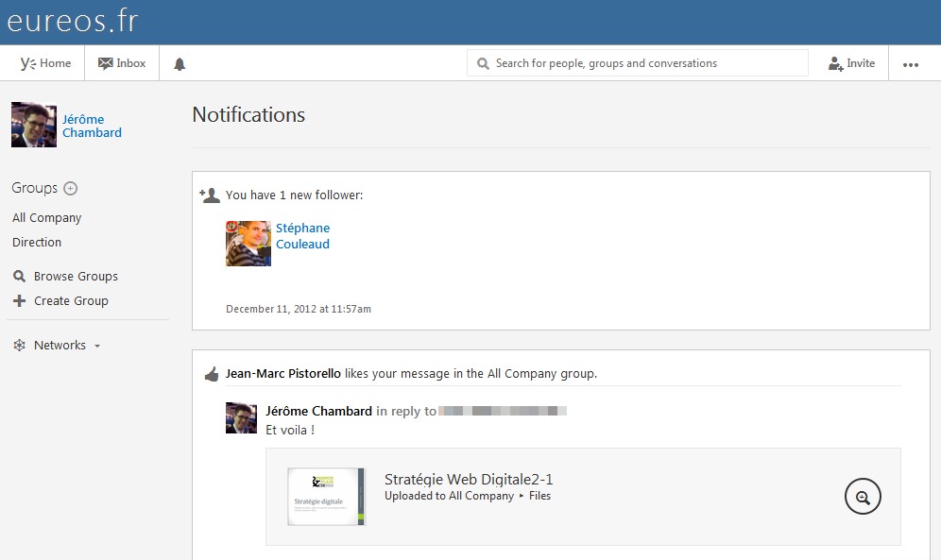Open the Invite option
Viewport: 941px width, 560px height.
(x=851, y=63)
